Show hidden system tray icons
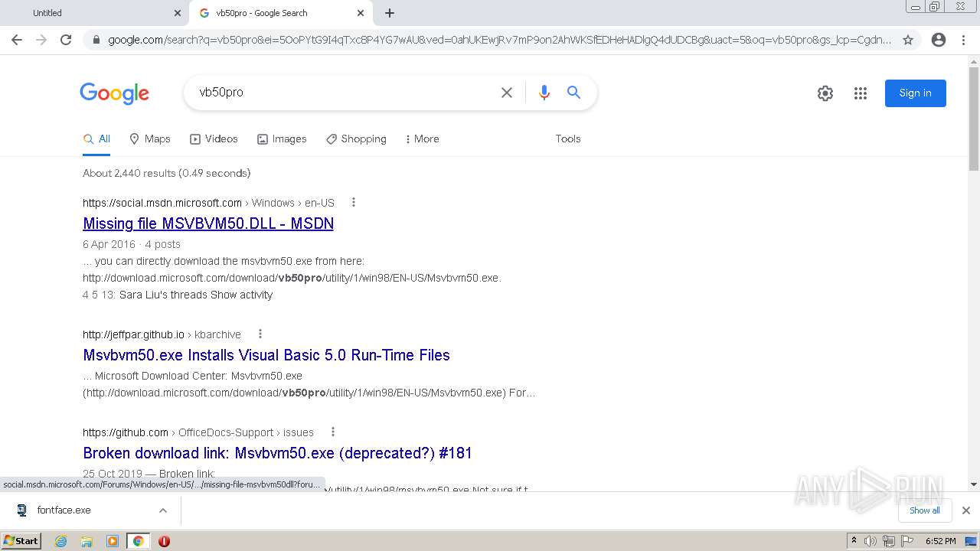This screenshot has width=980, height=551. (854, 541)
